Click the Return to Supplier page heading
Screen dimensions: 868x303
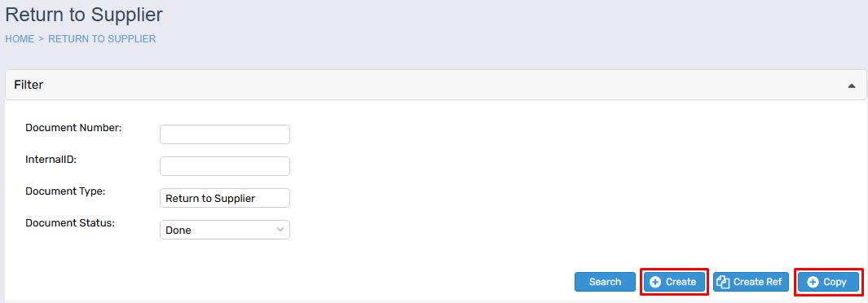pos(84,15)
